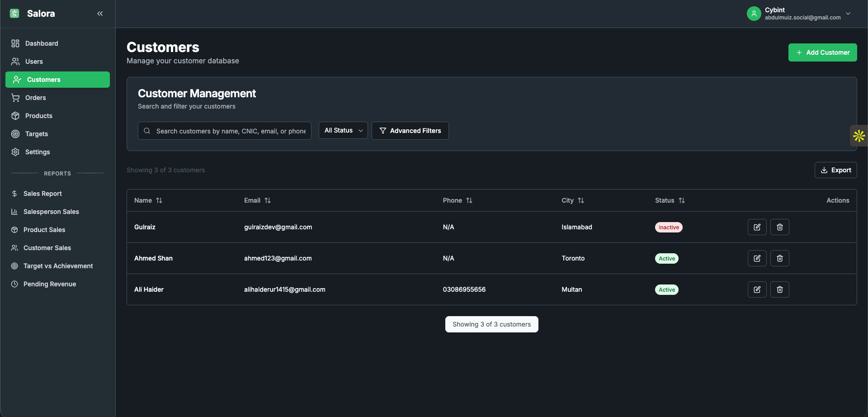Open Settings using the gear icon
Image resolution: width=868 pixels, height=417 pixels.
point(15,152)
